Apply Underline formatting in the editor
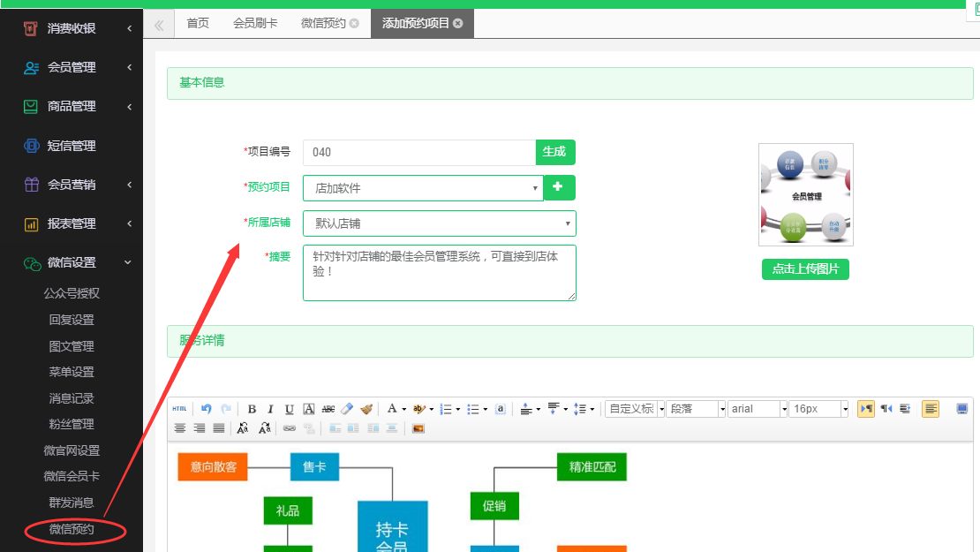980x552 pixels. 288,409
